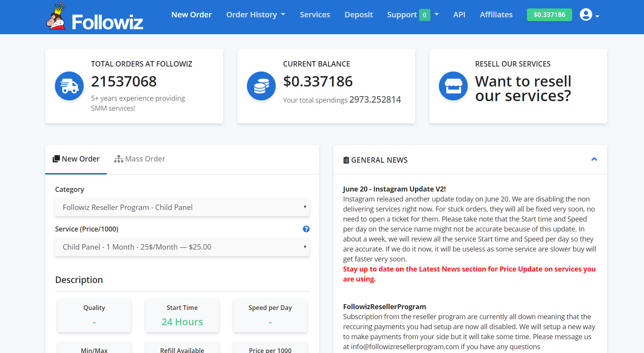Click the Start Time 24 Hours card

182,315
